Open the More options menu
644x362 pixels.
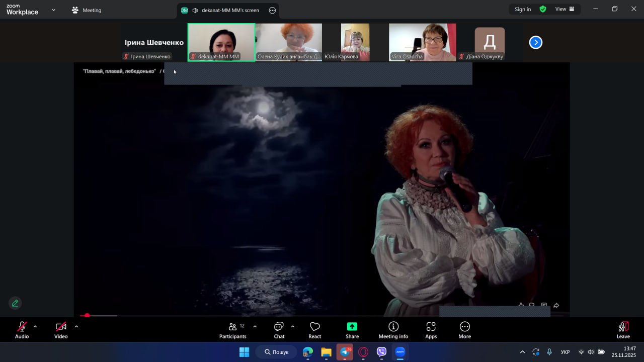pos(464,330)
